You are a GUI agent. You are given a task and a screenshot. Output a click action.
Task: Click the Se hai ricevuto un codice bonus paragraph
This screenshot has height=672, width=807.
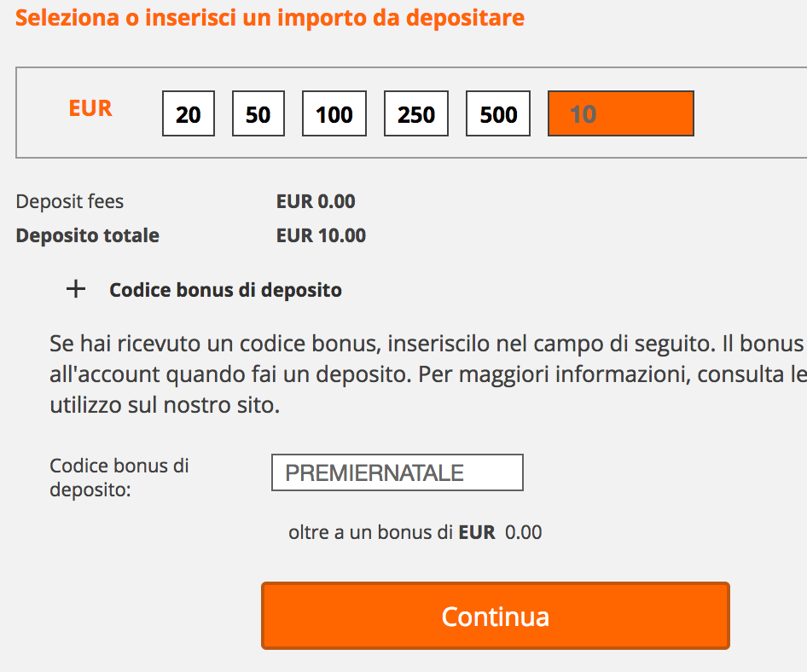(x=428, y=374)
